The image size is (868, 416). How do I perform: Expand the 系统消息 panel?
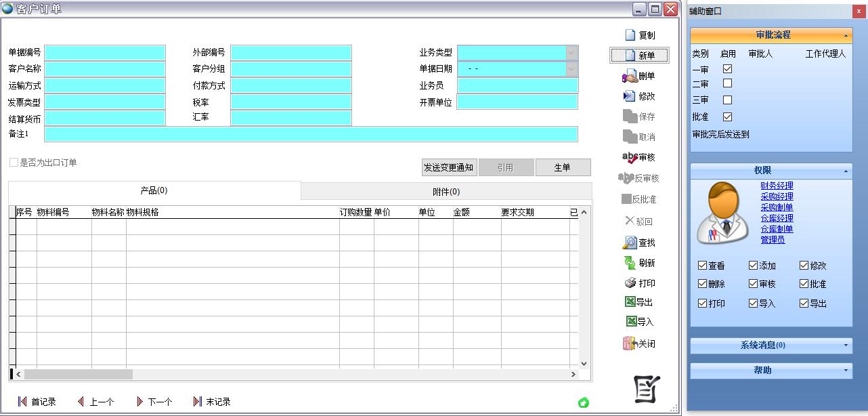tap(846, 346)
